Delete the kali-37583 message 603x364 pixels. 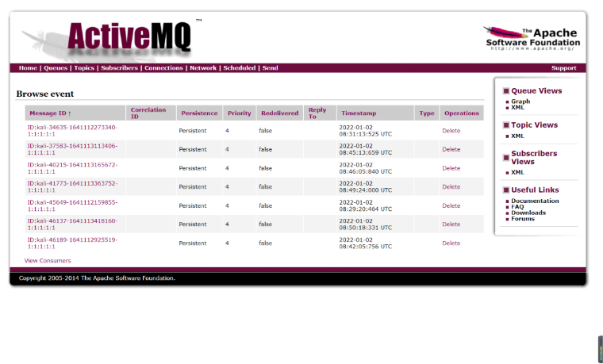(x=451, y=149)
